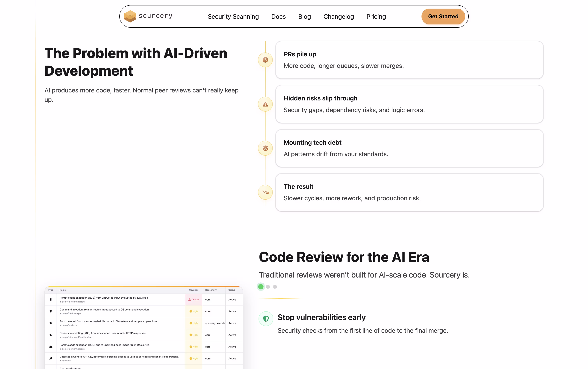Click the shield icon in the eval/exec RCE row
Screen dimensions: 588x369
[51, 299]
